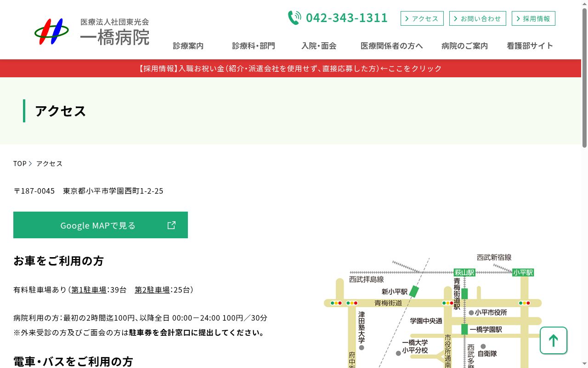The height and width of the screenshot is (368, 588).
Task: Open the アクセス header button
Action: click(x=422, y=18)
